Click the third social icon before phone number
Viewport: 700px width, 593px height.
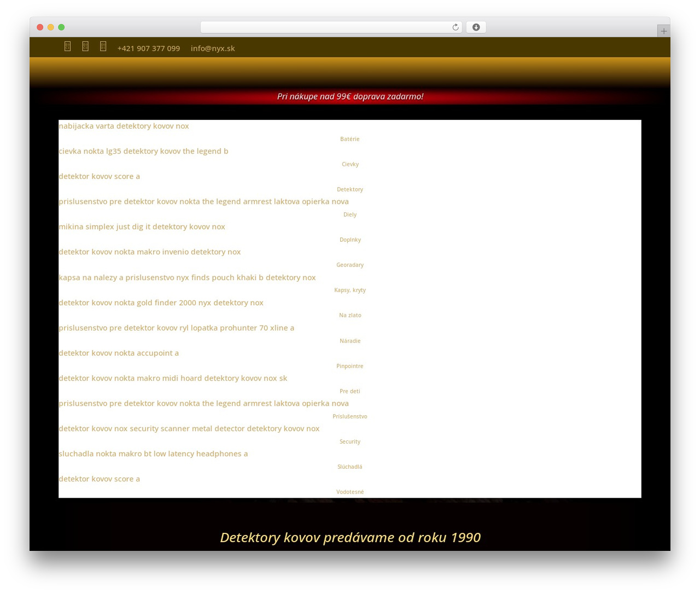point(103,46)
